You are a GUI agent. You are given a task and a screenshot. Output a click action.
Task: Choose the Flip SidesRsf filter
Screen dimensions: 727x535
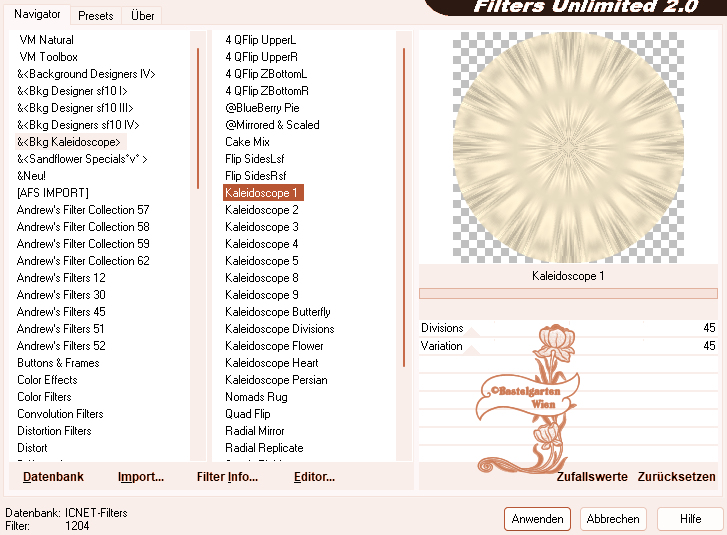[255, 176]
